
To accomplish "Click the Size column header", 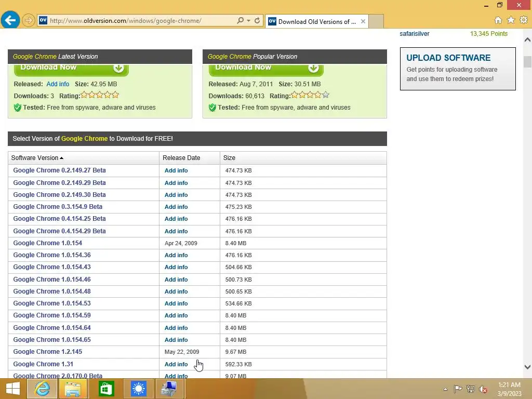I will click(229, 158).
